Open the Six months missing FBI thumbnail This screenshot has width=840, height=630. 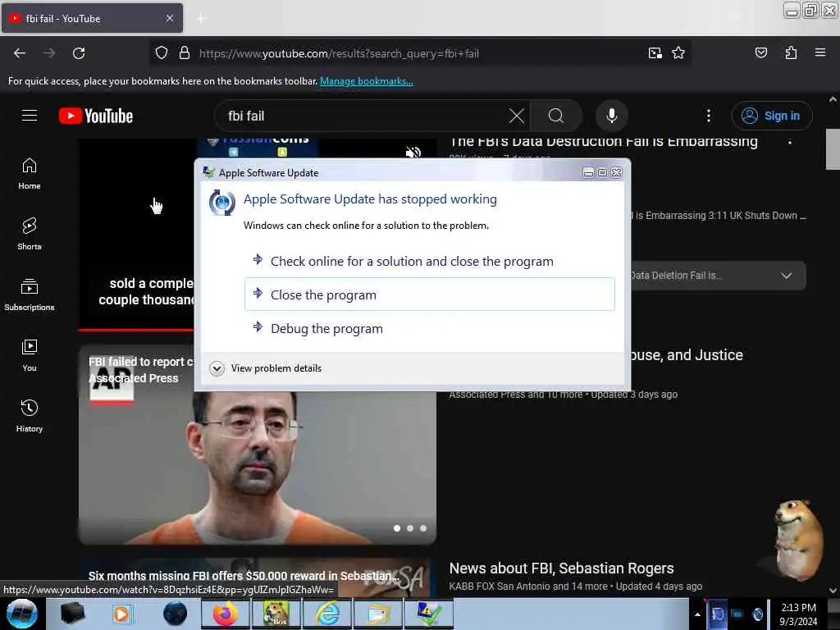(x=257, y=578)
